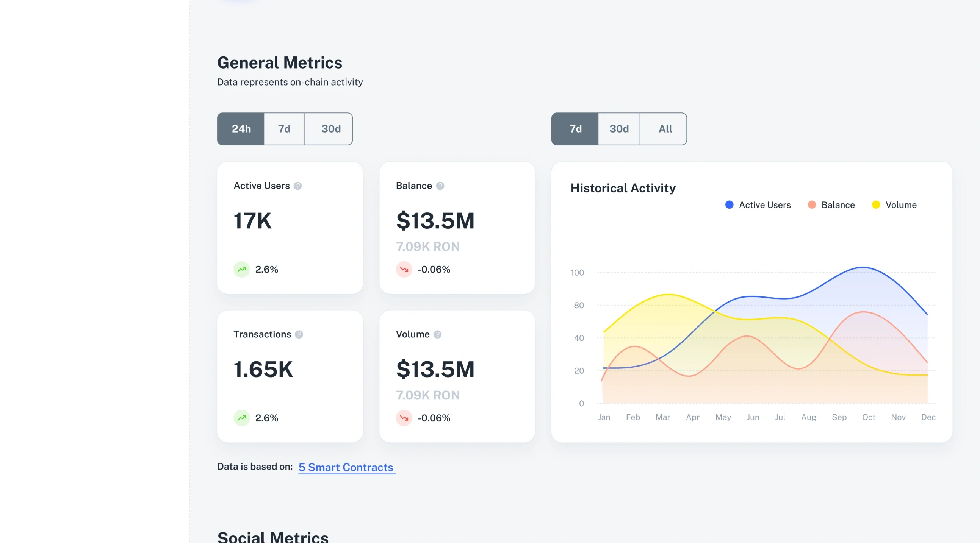Image resolution: width=980 pixels, height=543 pixels.
Task: Click the Jan label on chart axis
Action: pyautogui.click(x=604, y=418)
